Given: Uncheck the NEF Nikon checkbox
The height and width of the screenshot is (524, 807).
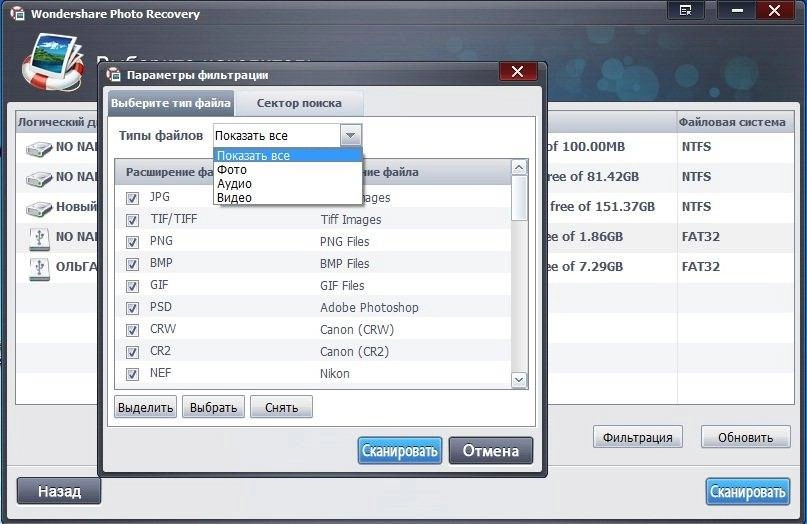Looking at the screenshot, I should 132,374.
